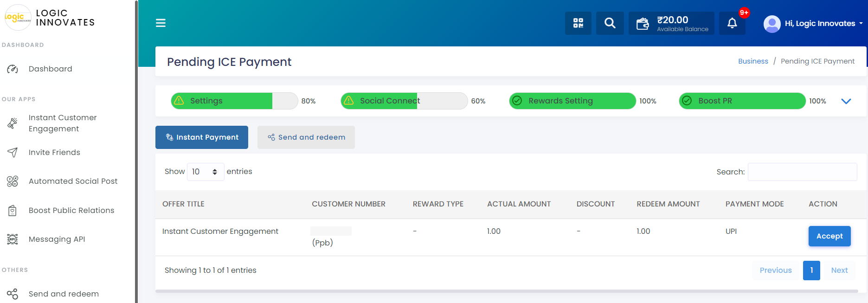Viewport: 868px width, 303px height.
Task: Click the Social Connect warning icon
Action: point(349,101)
